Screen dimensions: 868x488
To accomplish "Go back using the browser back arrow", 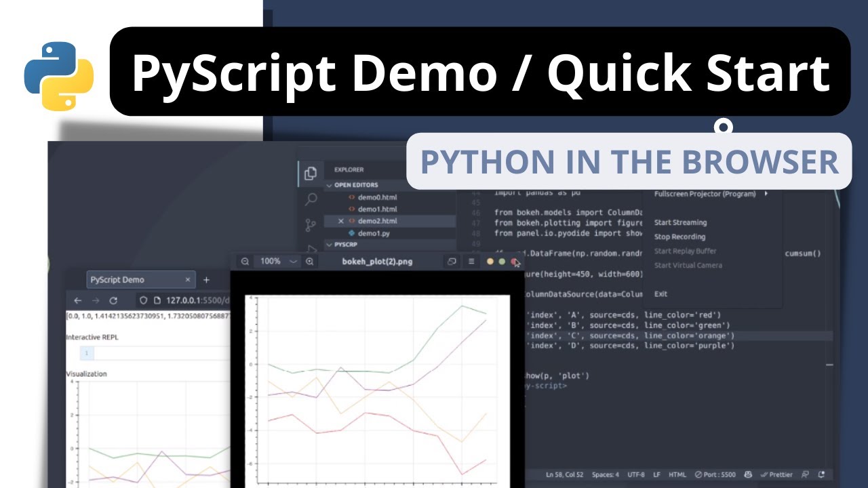I will (77, 300).
